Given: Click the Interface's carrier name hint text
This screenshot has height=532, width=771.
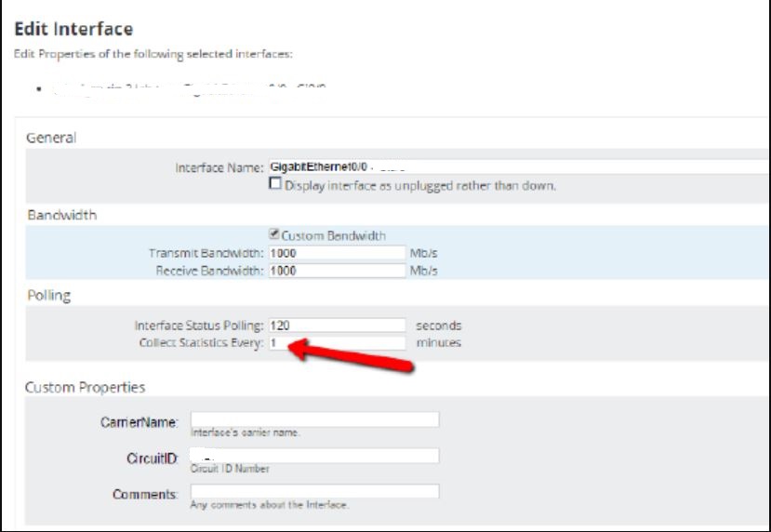Looking at the screenshot, I should (x=245, y=432).
